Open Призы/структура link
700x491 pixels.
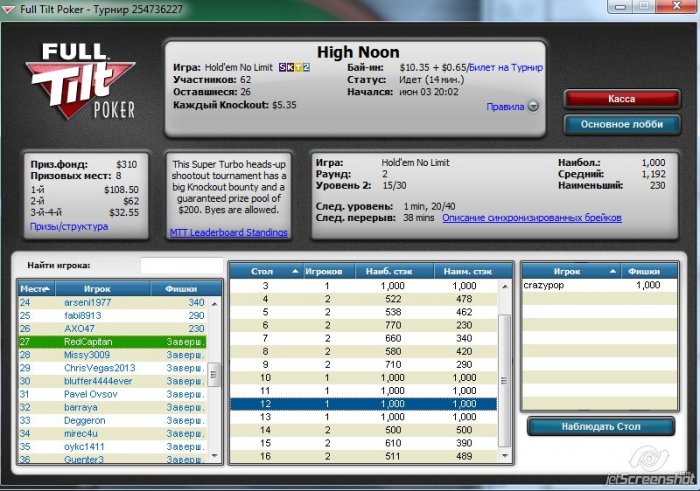coord(69,226)
